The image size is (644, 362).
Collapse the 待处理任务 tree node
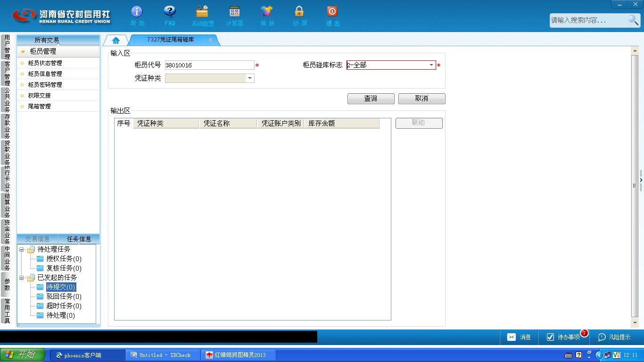coord(21,249)
